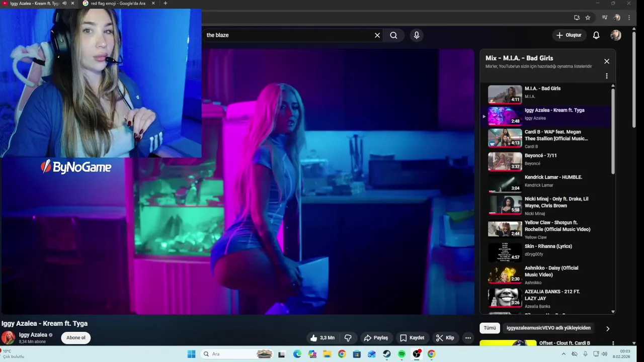Open Spotify from the taskbar
This screenshot has height=362, width=644.
click(x=401, y=354)
